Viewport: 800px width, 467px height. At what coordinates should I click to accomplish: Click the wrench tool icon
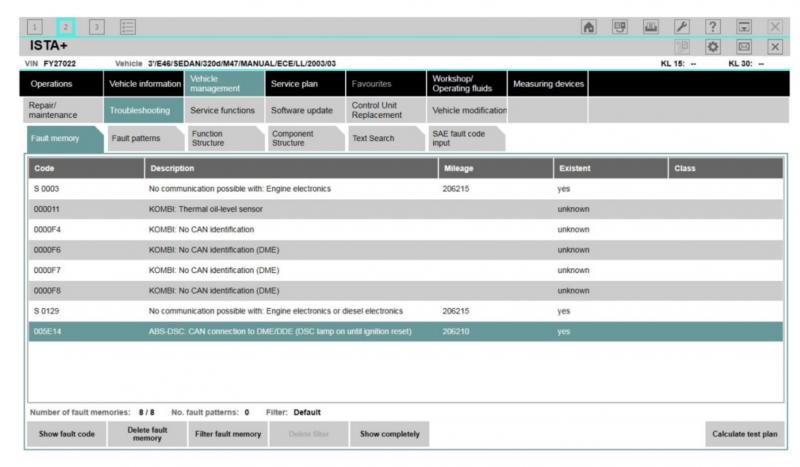(682, 27)
